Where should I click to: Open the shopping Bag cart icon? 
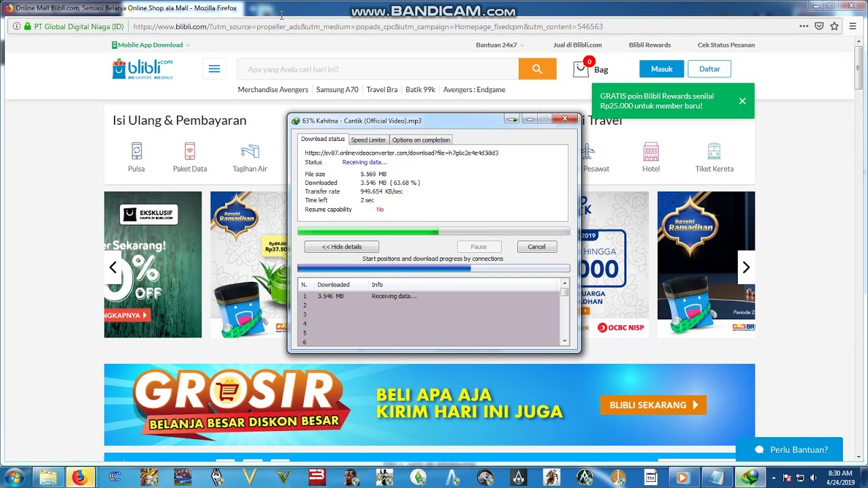coord(581,69)
